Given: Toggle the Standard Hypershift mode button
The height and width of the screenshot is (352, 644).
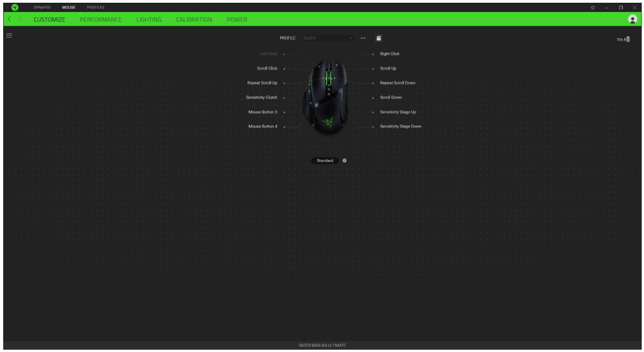Looking at the screenshot, I should (325, 161).
